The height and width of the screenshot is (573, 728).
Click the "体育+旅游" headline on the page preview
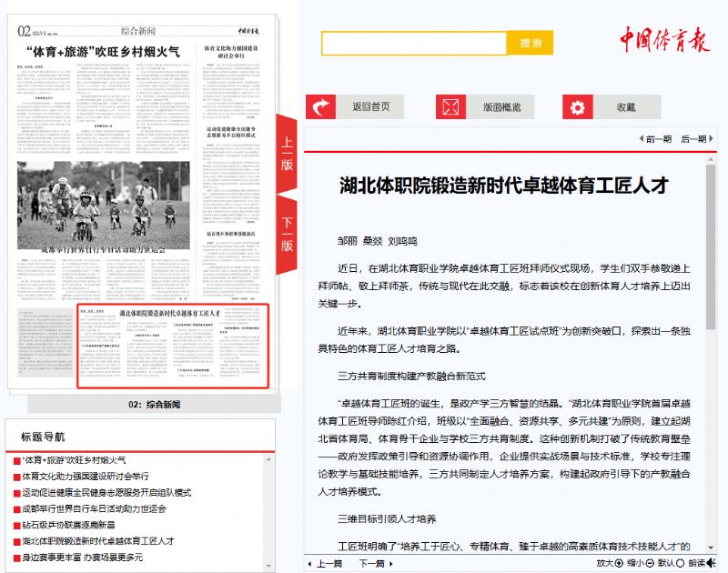click(x=103, y=52)
